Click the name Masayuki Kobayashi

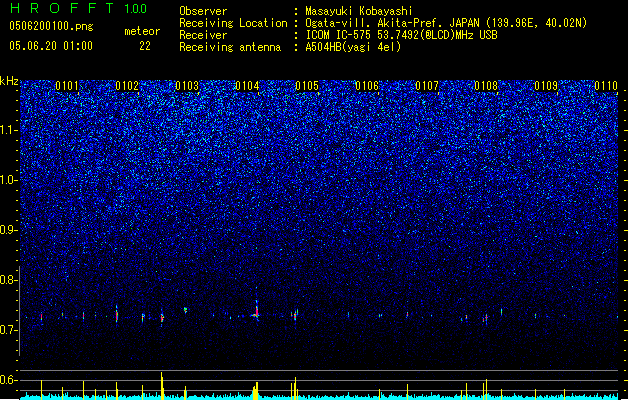(x=359, y=11)
